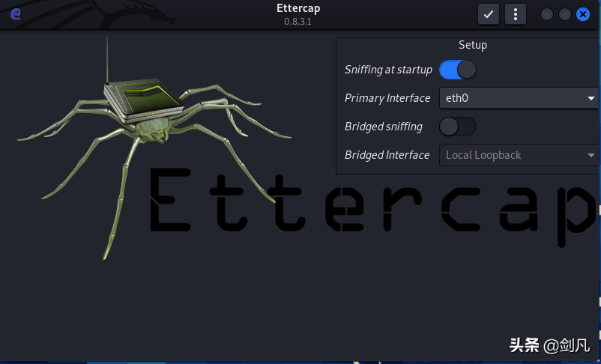Open the three-dot options menu
601x364 pixels.
(x=516, y=14)
